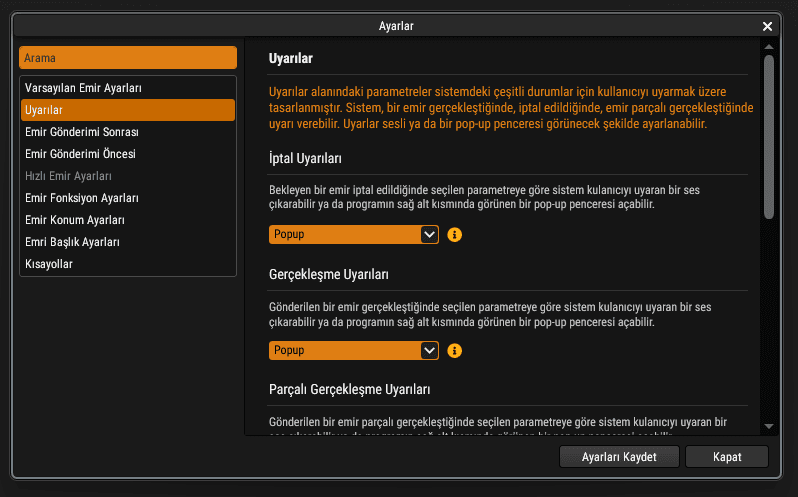
Task: Focus the Arama search field
Action: point(128,57)
